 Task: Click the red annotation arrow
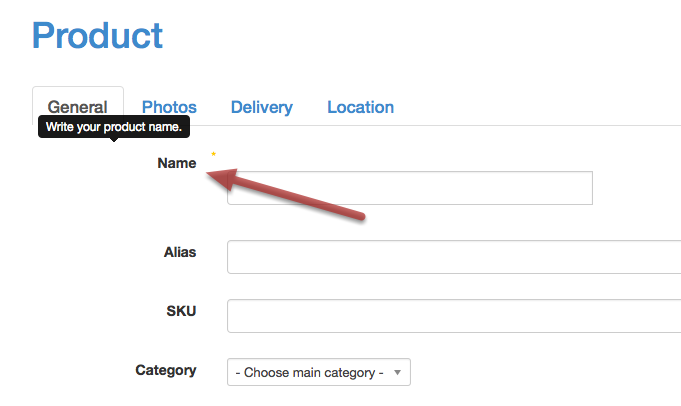[285, 193]
